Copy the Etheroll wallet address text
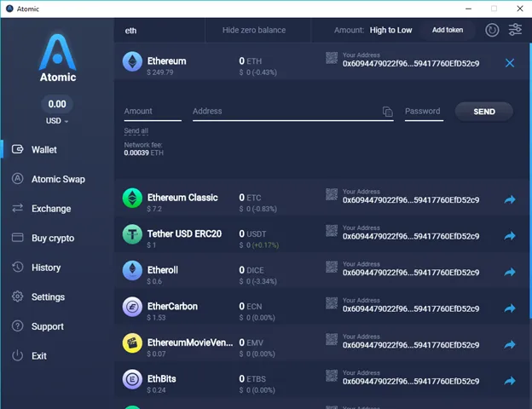 click(411, 273)
